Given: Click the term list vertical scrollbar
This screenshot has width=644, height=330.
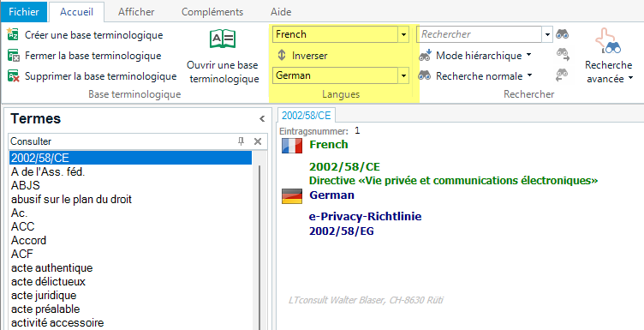Looking at the screenshot, I should [x=259, y=247].
